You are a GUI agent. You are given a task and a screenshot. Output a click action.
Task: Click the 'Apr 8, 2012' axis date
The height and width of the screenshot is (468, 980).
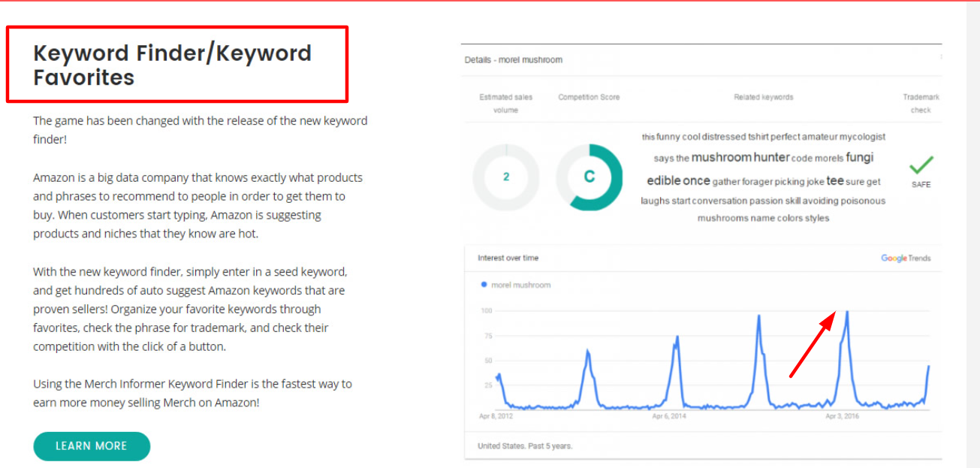click(496, 415)
